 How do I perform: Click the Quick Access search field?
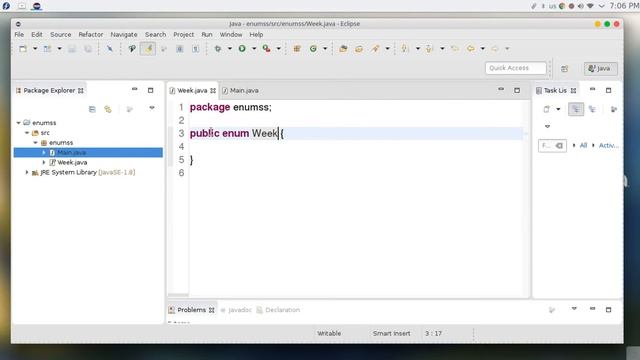coord(516,68)
